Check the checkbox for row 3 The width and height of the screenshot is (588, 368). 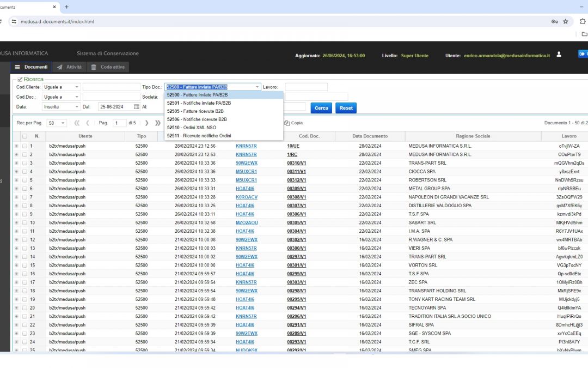click(x=24, y=163)
